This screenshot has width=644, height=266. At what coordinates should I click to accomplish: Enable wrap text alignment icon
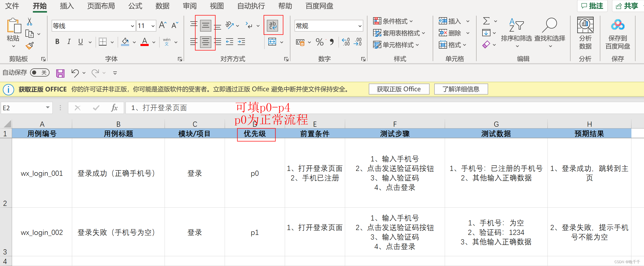pyautogui.click(x=273, y=25)
